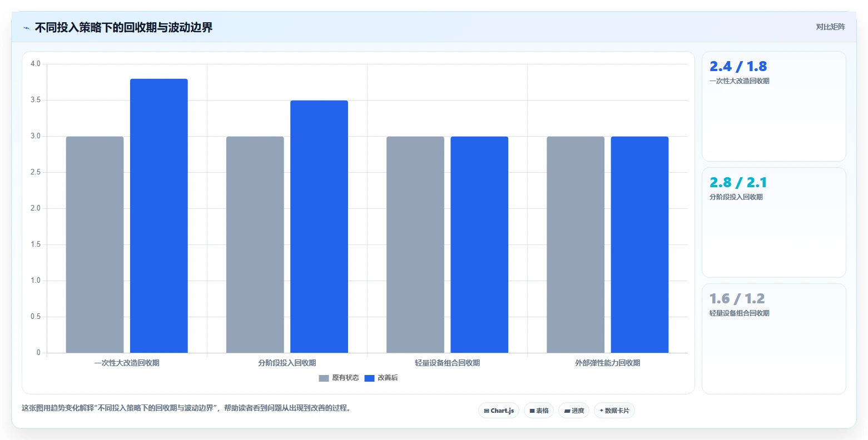Click the gray bar for 外部弹性能力回收期

tap(576, 244)
